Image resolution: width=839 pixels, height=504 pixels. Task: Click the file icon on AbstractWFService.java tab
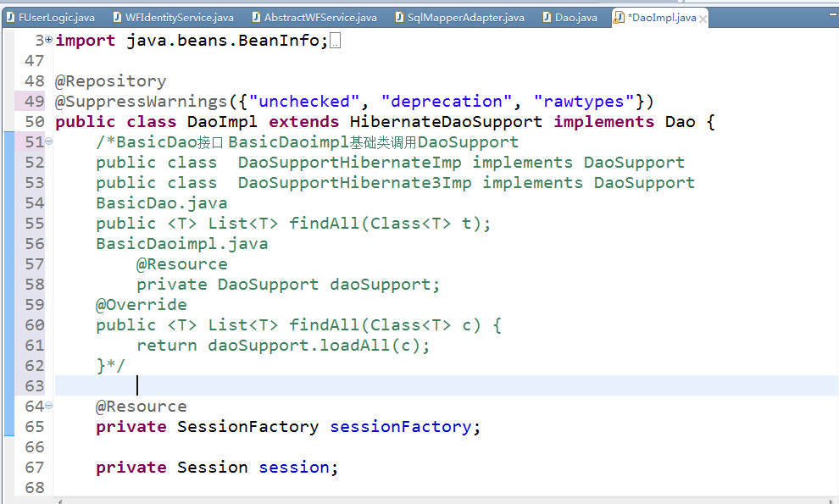256,18
